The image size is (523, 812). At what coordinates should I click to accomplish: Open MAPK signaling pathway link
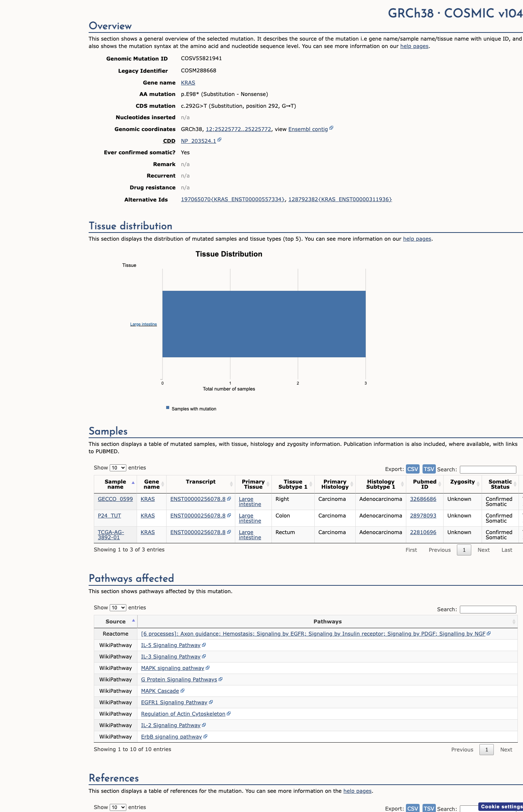coord(172,668)
